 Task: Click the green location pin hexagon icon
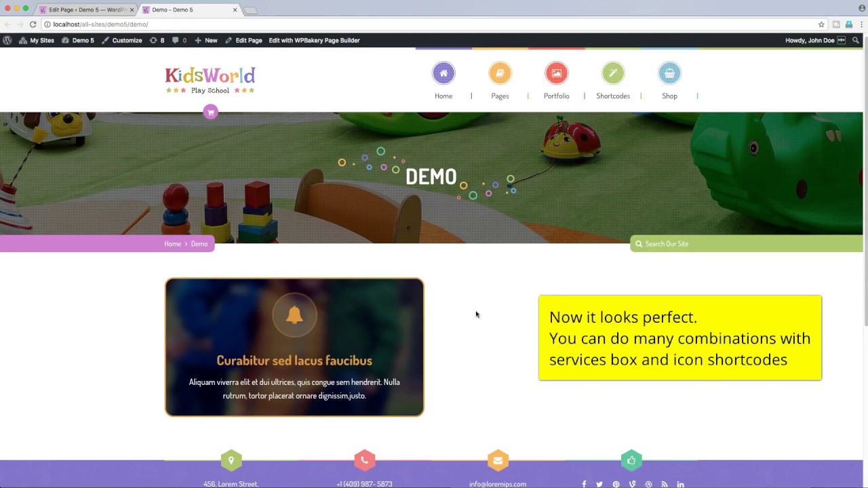coord(231,460)
